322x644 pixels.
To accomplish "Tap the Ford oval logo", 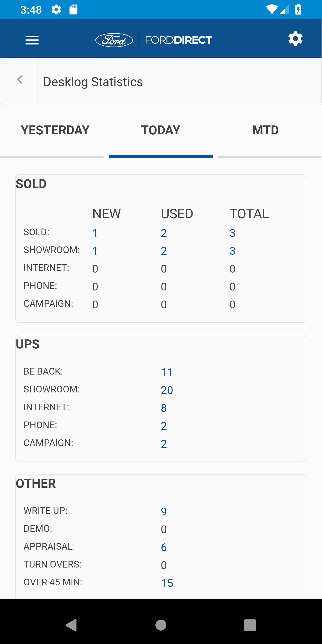I will point(114,40).
